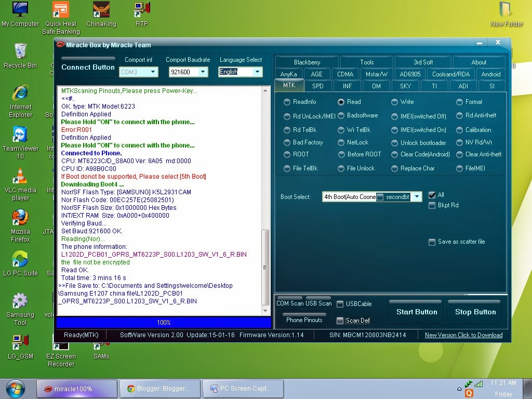The image size is (532, 399).
Task: Click the log scrollbar thumb
Action: (265, 268)
